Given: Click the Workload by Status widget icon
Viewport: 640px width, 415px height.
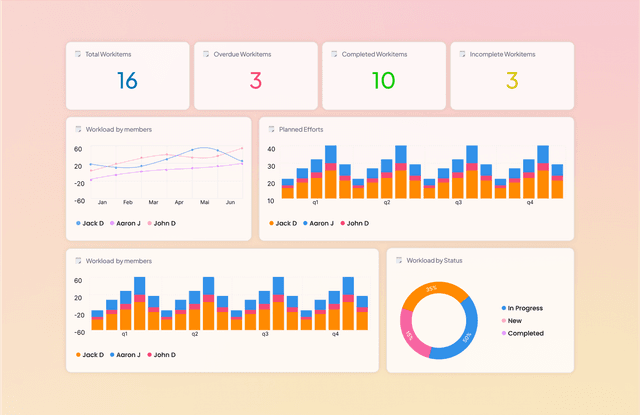Looking at the screenshot, I should (399, 260).
